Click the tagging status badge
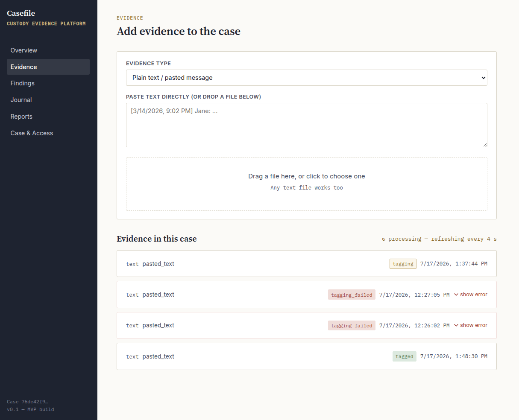The image size is (519, 420). pos(403,264)
